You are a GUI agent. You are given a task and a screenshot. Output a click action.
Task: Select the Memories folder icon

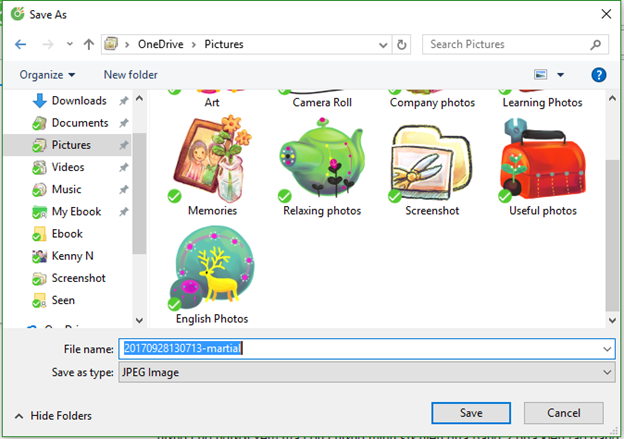point(212,159)
